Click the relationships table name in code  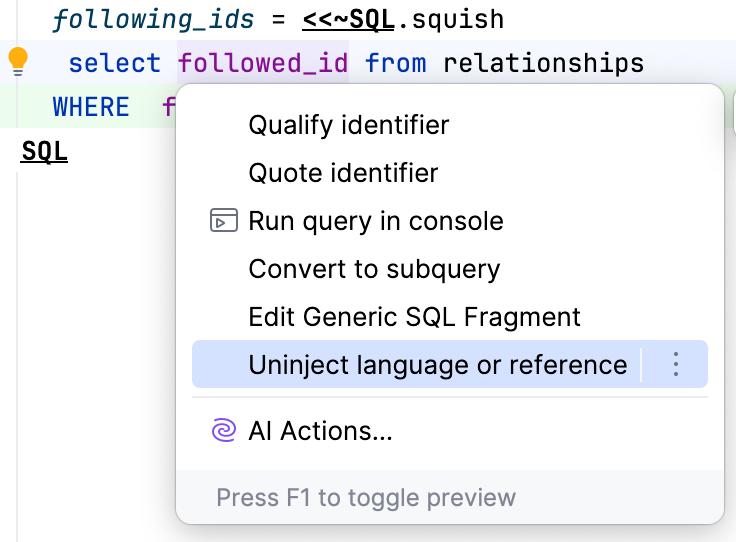(543, 63)
